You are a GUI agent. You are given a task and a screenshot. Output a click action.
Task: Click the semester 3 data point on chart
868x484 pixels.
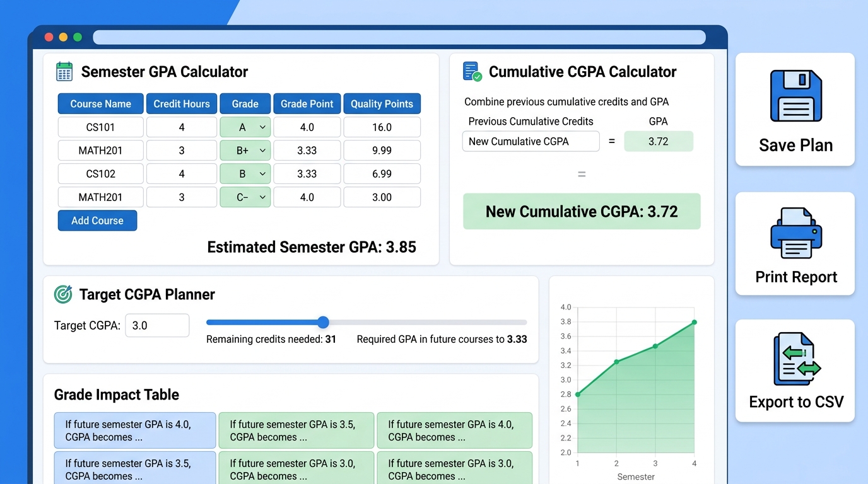pos(655,346)
